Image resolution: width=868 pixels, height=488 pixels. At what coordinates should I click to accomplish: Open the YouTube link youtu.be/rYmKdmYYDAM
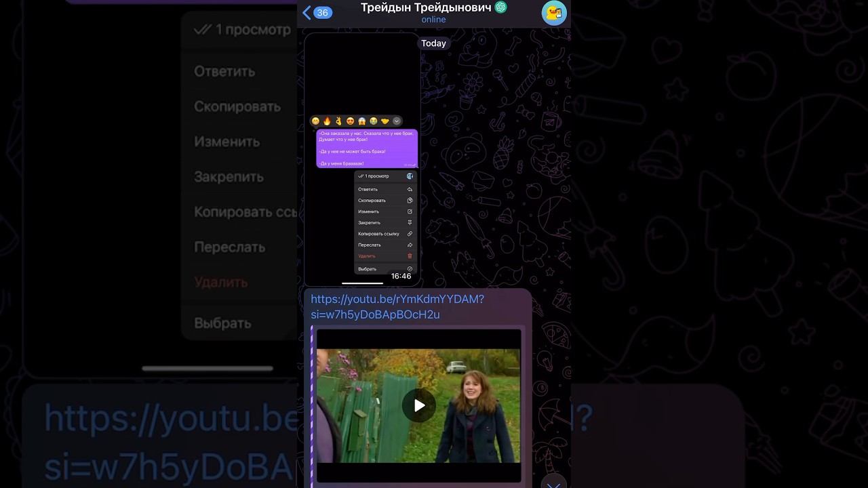click(397, 307)
